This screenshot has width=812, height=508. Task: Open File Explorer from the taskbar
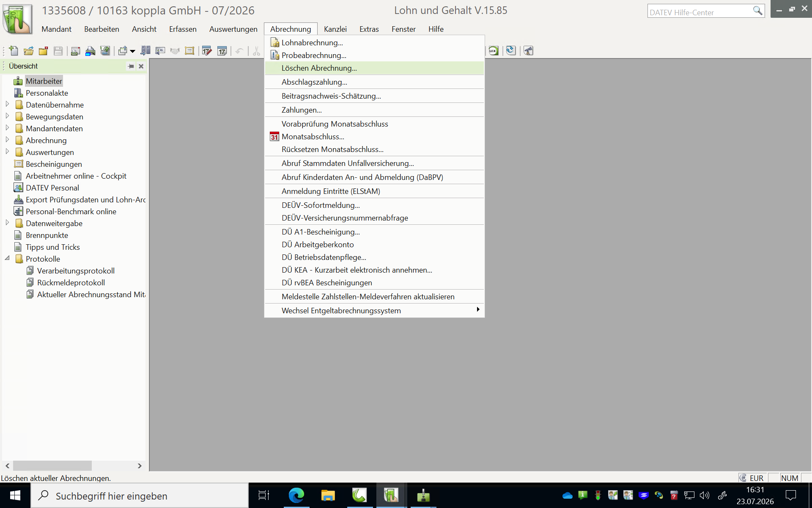(328, 495)
